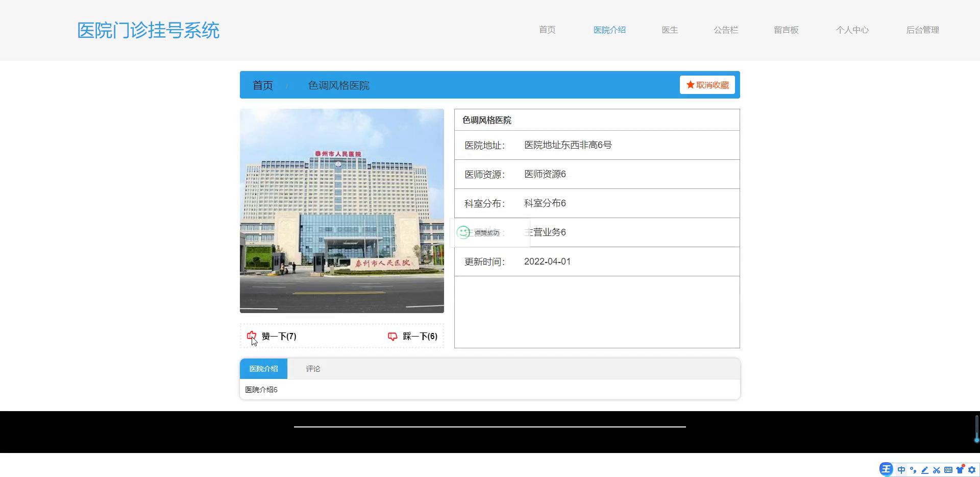Open 医院介绍 in top navigation
980x477 pixels.
pyautogui.click(x=609, y=30)
